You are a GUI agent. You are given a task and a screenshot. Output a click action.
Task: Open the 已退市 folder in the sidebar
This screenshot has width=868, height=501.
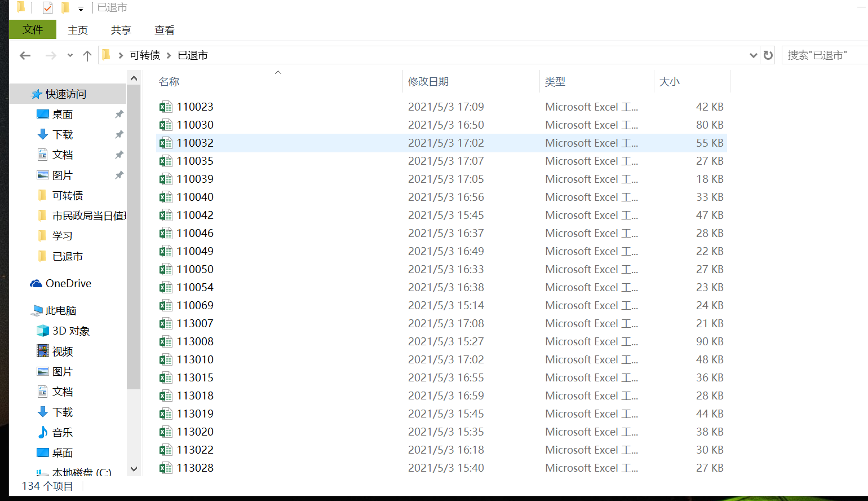click(x=68, y=257)
